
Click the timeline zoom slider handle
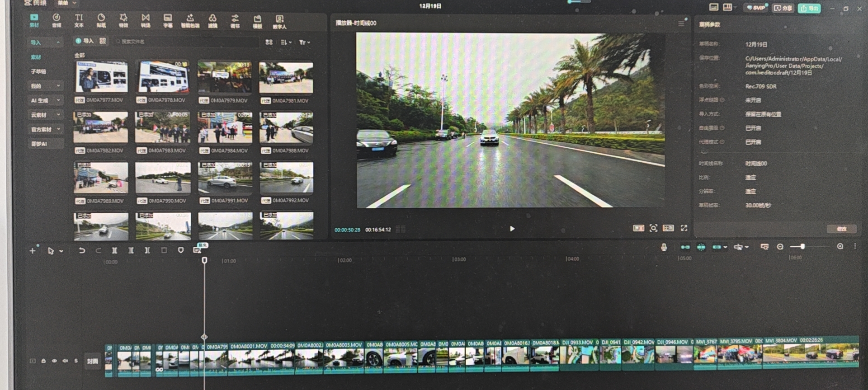[802, 246]
